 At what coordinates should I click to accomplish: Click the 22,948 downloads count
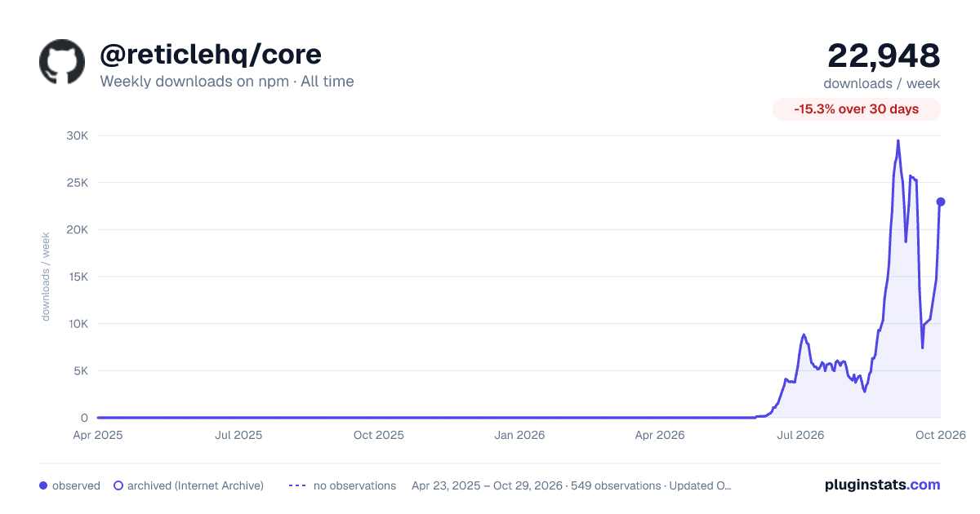tap(884, 55)
